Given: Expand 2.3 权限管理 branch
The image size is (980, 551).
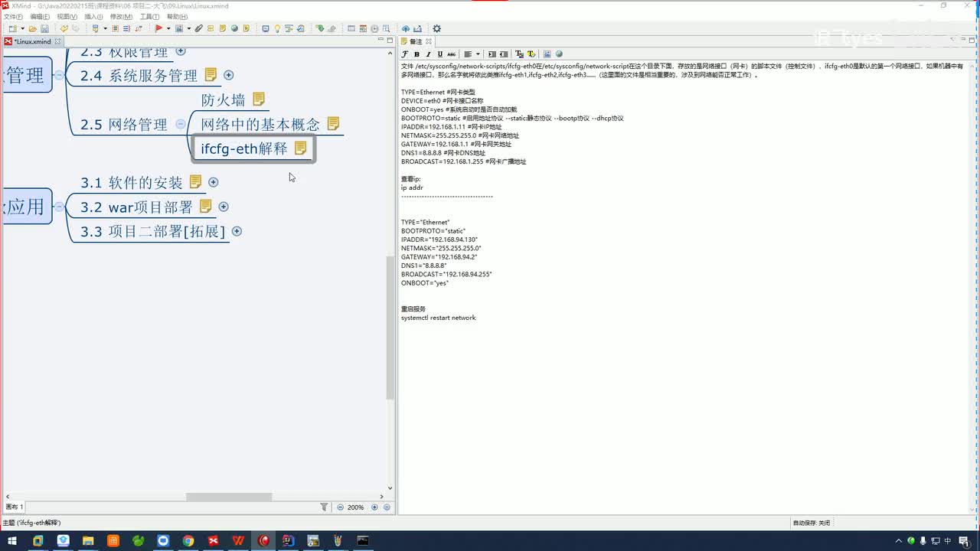Looking at the screenshot, I should tap(181, 51).
